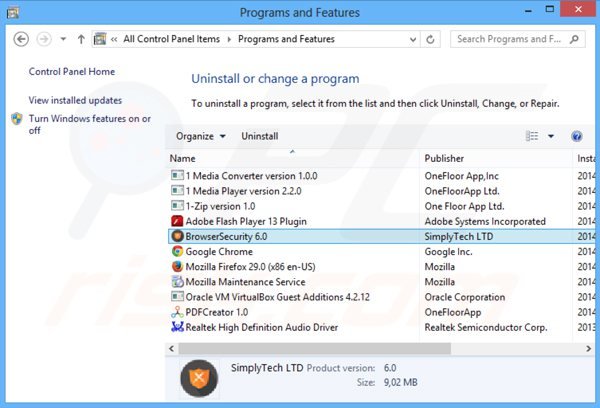The image size is (600, 408).
Task: Open Control Panel Home link
Action: tap(72, 72)
